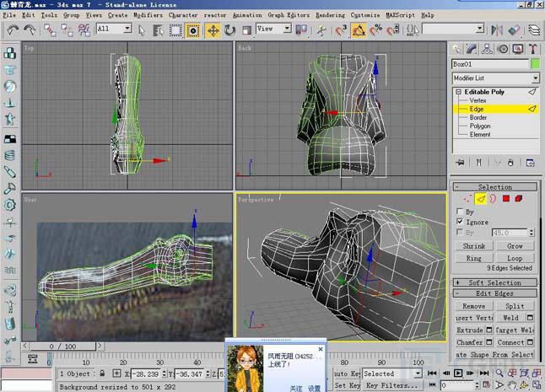Toggle Set Key animation mode

point(347,385)
